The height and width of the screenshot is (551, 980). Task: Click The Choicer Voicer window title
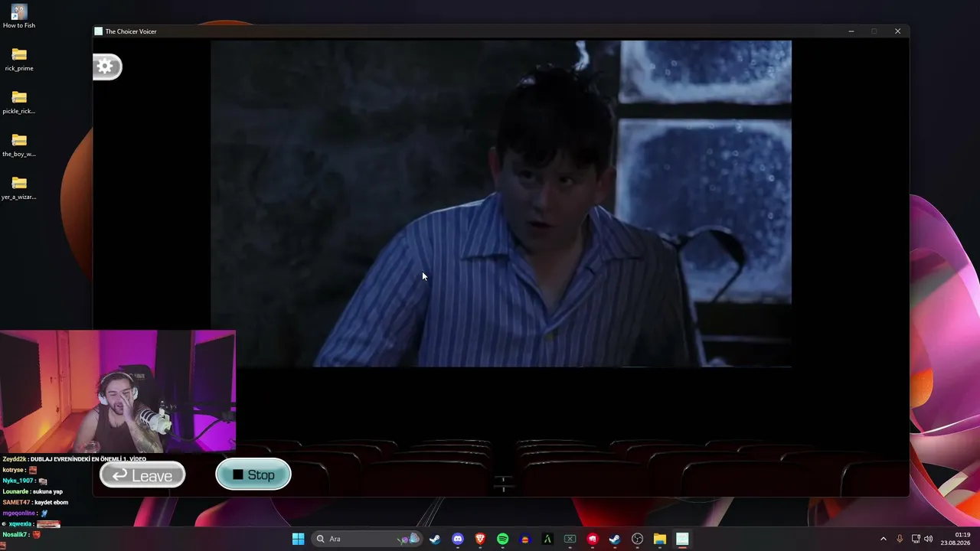[131, 31]
